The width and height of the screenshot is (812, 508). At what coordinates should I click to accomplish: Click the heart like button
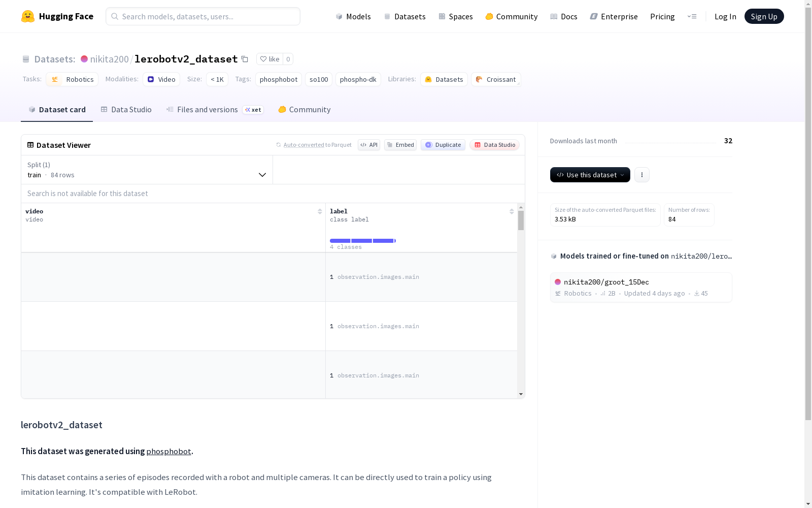tap(269, 59)
